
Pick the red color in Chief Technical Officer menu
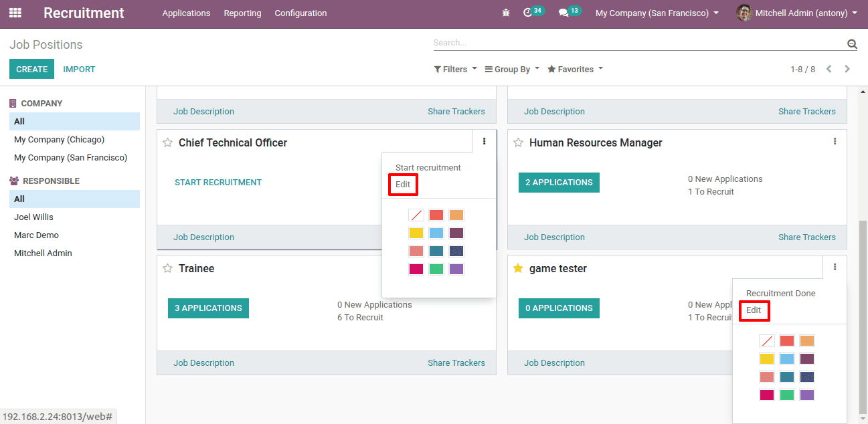point(436,215)
